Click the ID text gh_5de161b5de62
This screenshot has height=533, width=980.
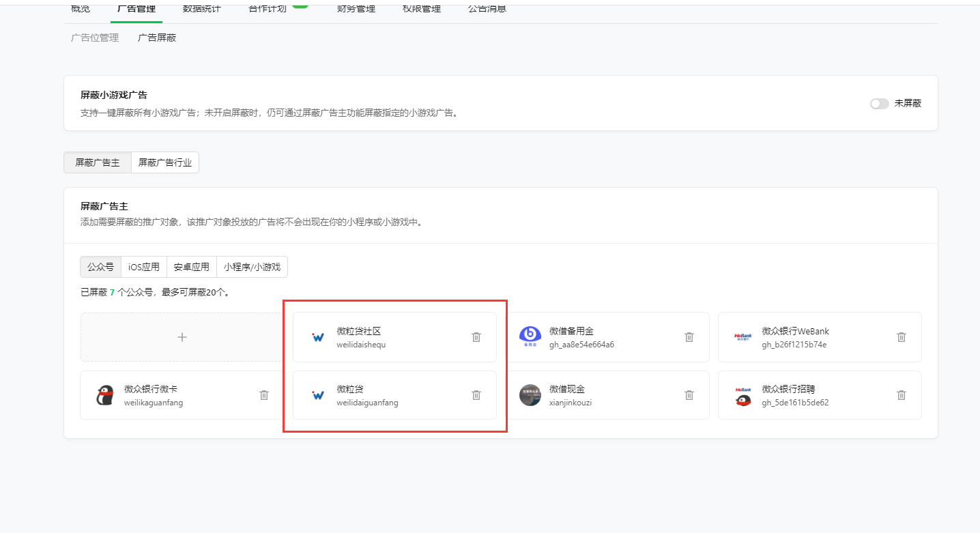click(796, 403)
